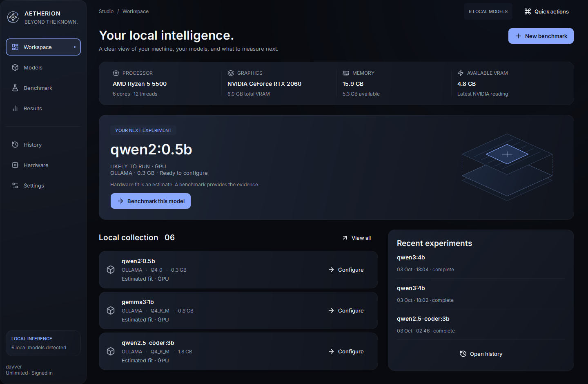Select the Benchmark flask icon
Screen dimensions: 588x384
click(x=15, y=88)
